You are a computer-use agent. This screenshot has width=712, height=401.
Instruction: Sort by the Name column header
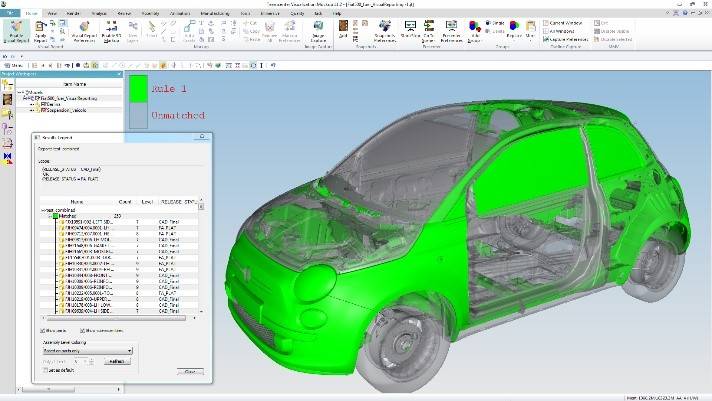77,202
